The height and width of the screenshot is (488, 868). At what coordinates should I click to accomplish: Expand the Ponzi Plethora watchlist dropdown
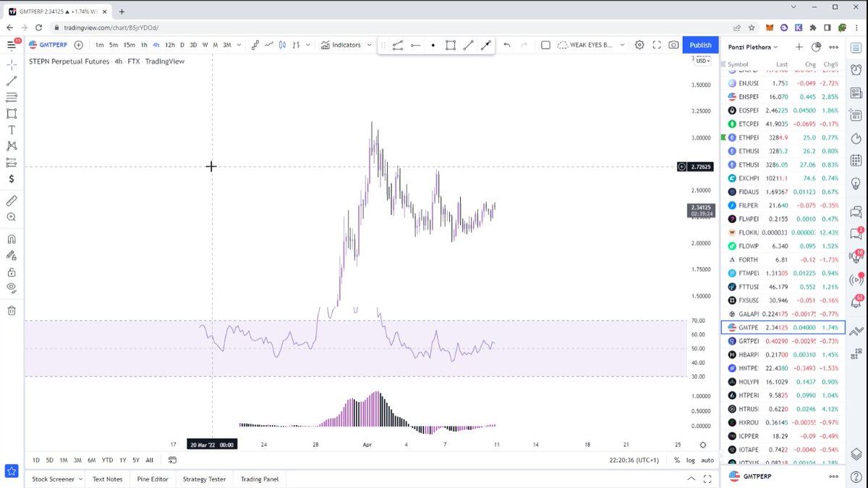(x=753, y=46)
